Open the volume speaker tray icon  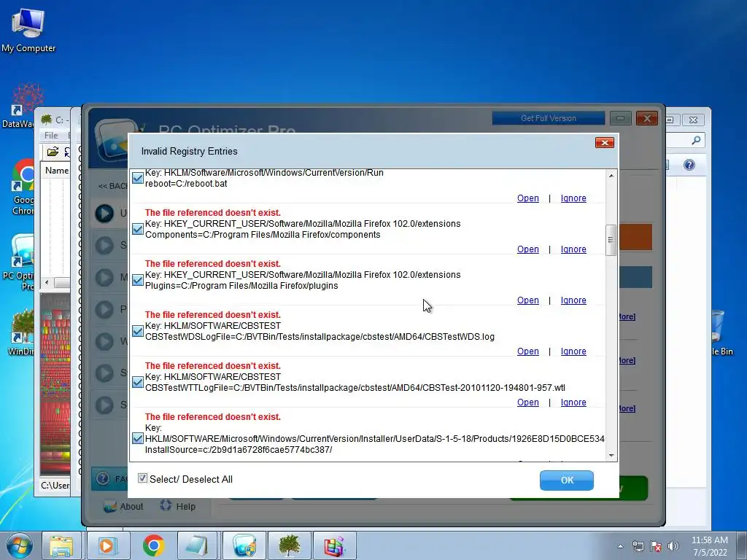click(673, 546)
